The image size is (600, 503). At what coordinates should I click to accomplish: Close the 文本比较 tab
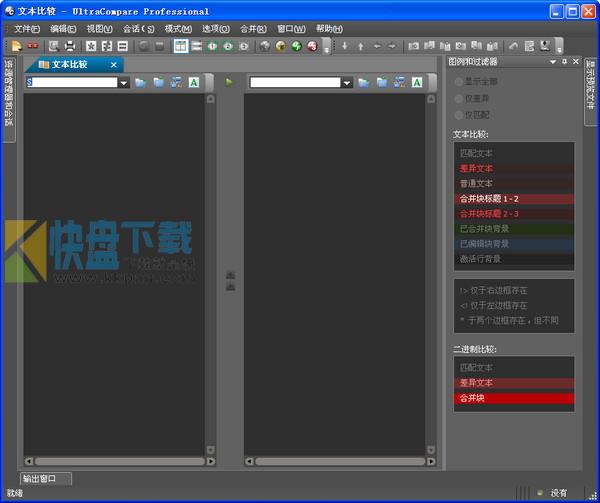pos(114,65)
